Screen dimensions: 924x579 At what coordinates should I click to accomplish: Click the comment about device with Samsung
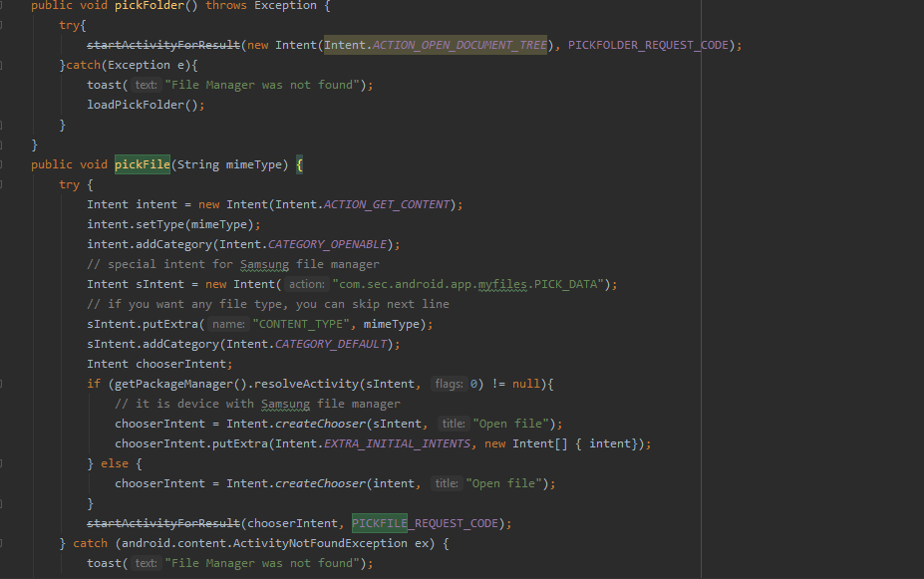[x=257, y=404]
